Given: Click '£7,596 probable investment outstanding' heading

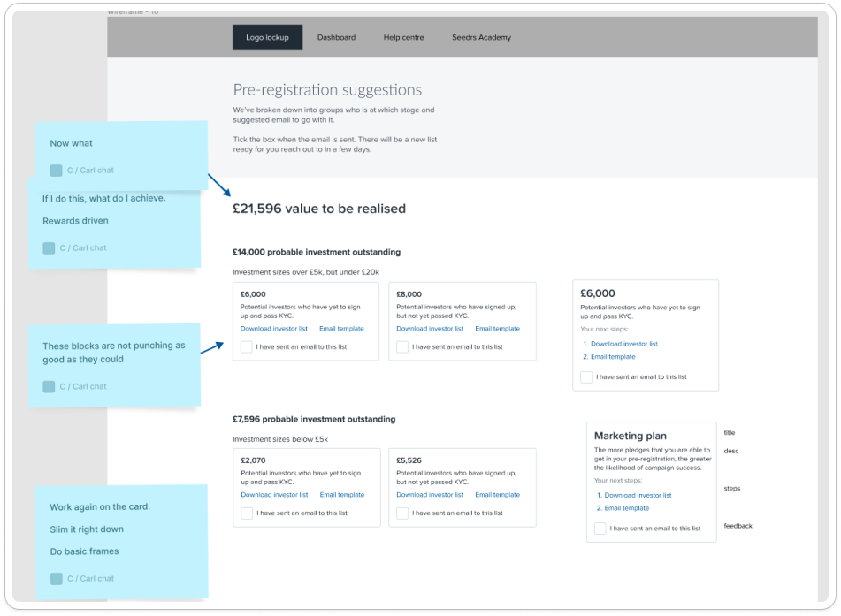Looking at the screenshot, I should point(314,419).
